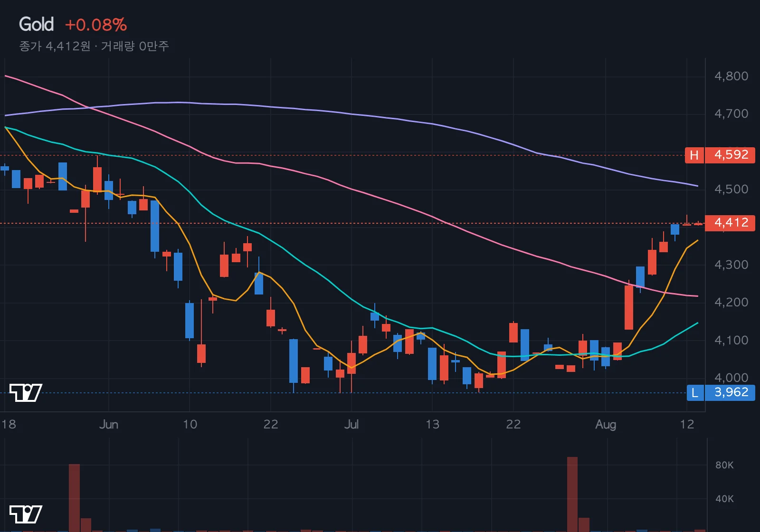Click the 13 date axis label
The width and height of the screenshot is (760, 532).
[x=432, y=424]
